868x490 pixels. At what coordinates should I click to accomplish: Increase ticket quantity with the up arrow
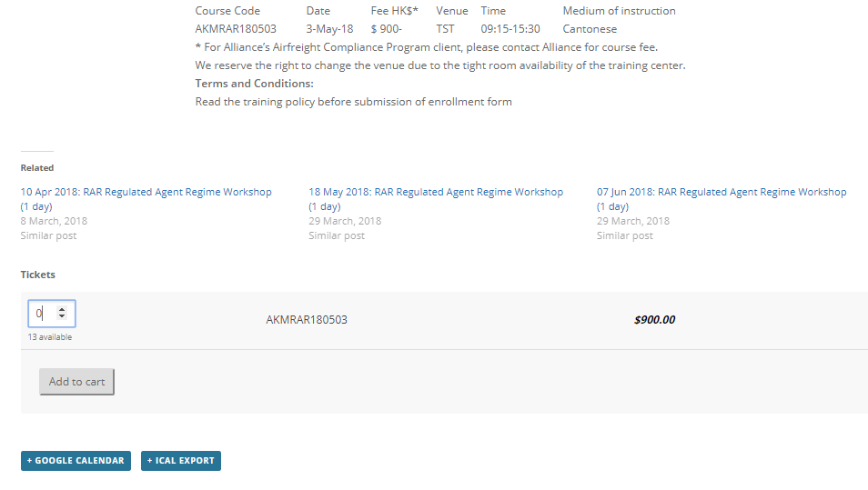point(62,309)
